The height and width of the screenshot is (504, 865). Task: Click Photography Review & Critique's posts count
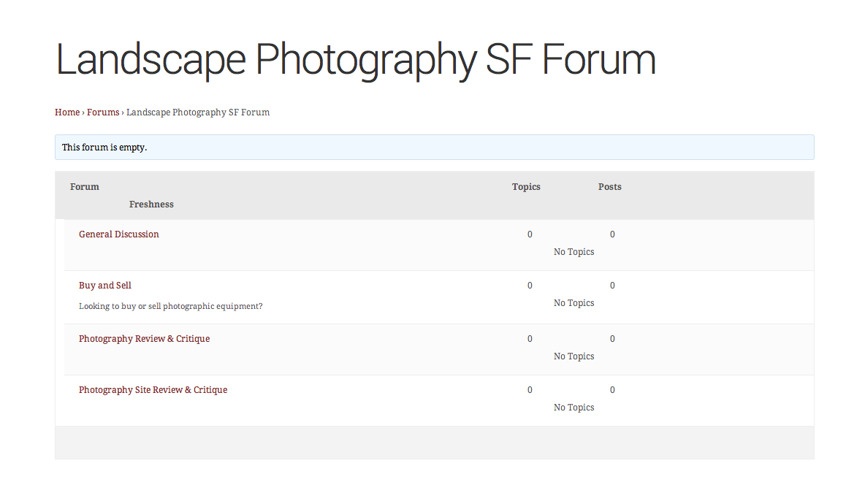[x=612, y=339]
